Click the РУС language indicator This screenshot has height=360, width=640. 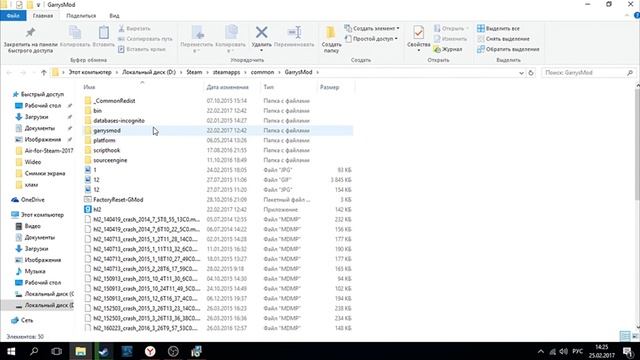click(578, 351)
